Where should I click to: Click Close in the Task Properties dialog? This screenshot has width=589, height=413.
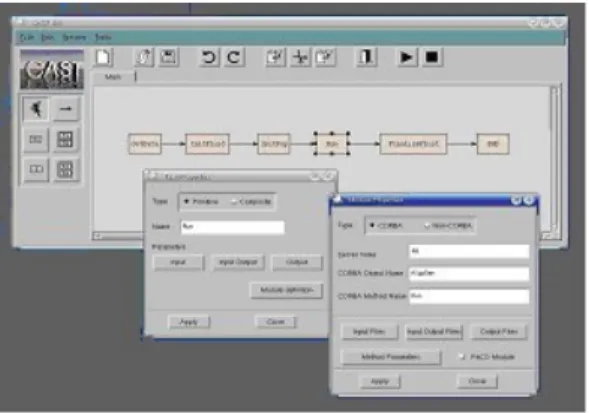pos(275,322)
